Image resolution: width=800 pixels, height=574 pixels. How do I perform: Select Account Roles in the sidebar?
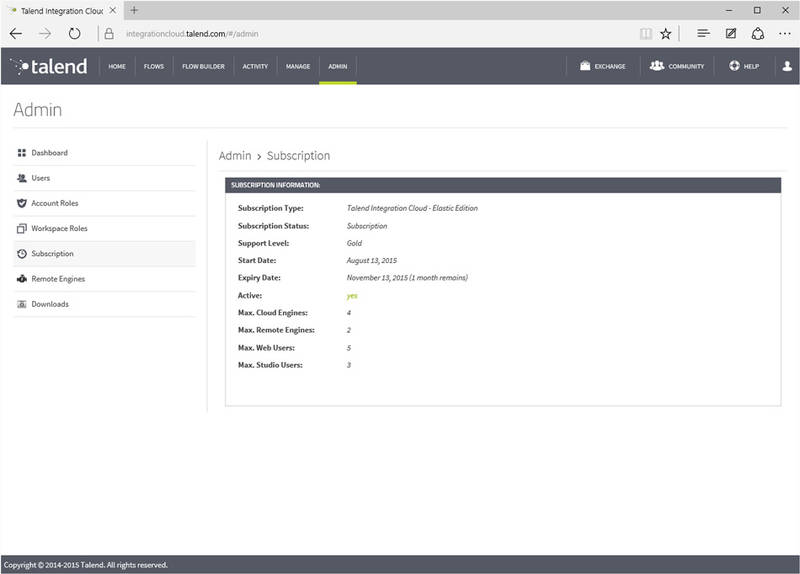[104, 203]
